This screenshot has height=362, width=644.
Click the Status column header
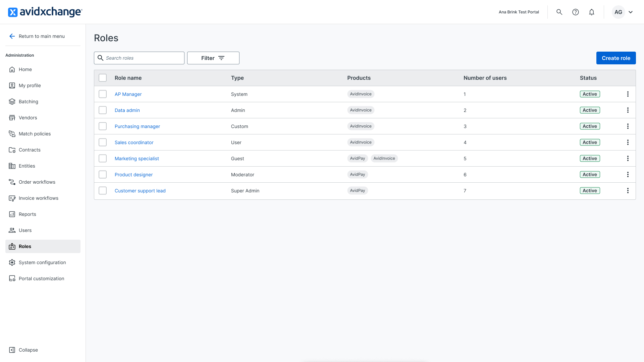(588, 78)
